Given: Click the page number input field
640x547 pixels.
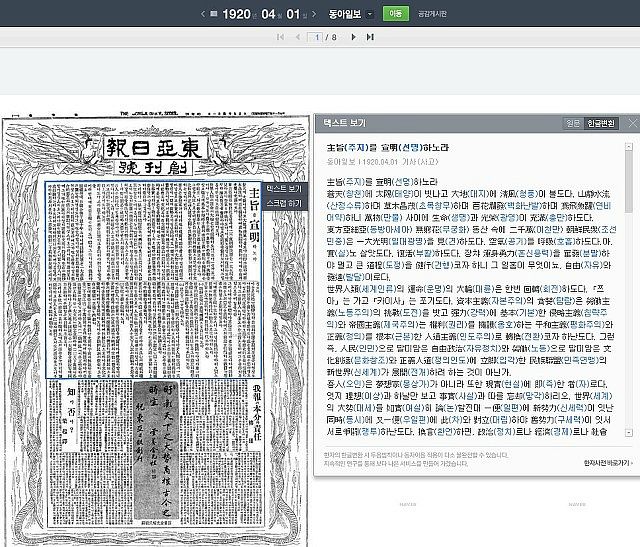Looking at the screenshot, I should pos(315,37).
